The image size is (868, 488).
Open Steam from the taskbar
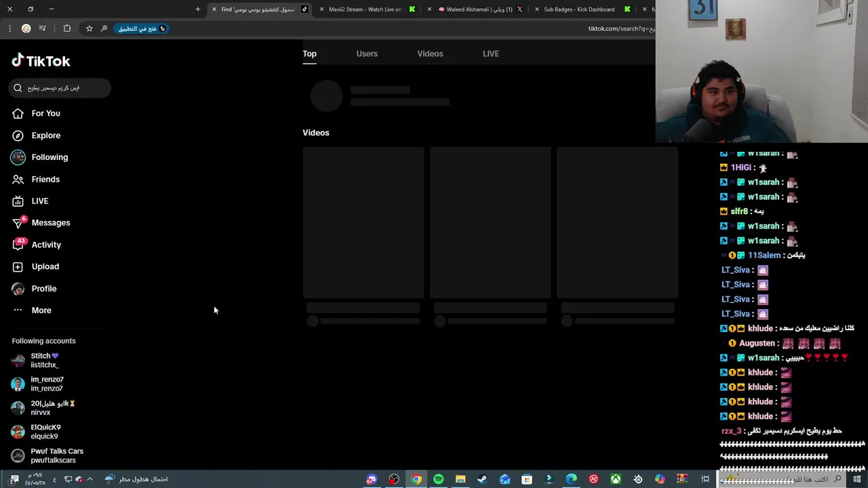[482, 479]
